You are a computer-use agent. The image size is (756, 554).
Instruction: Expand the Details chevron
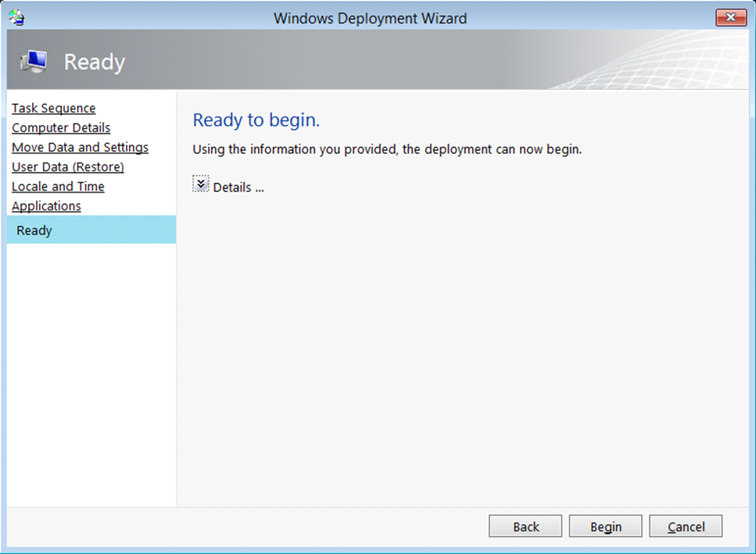201,184
